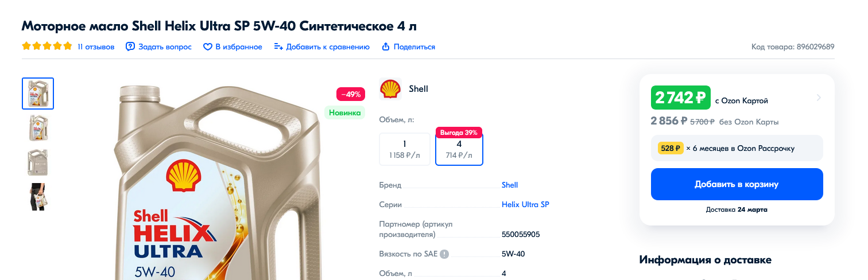The height and width of the screenshot is (280, 868).
Task: Click the question bubble icon near Задать вопрос
Action: pyautogui.click(x=130, y=46)
